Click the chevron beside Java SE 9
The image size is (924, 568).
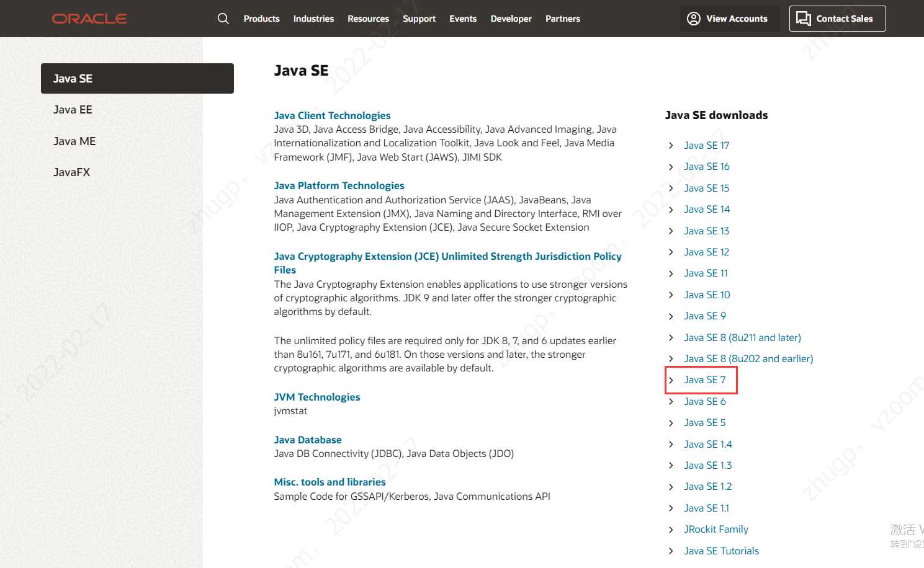click(x=671, y=316)
